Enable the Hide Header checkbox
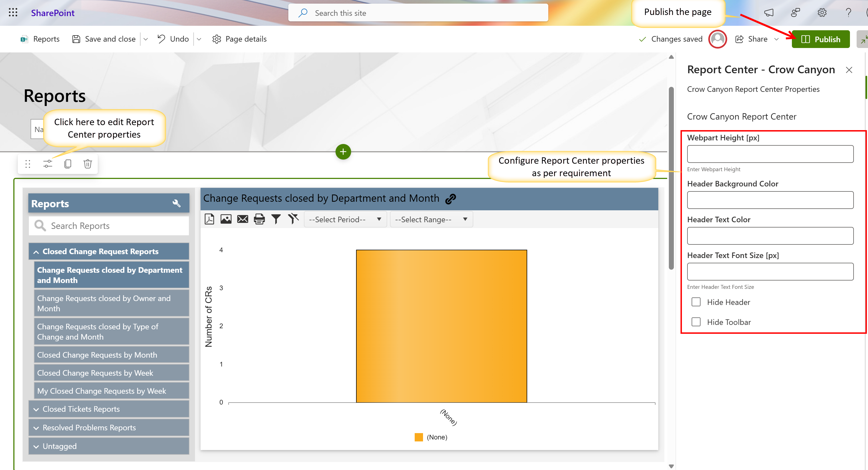The image size is (868, 470). pyautogui.click(x=696, y=302)
